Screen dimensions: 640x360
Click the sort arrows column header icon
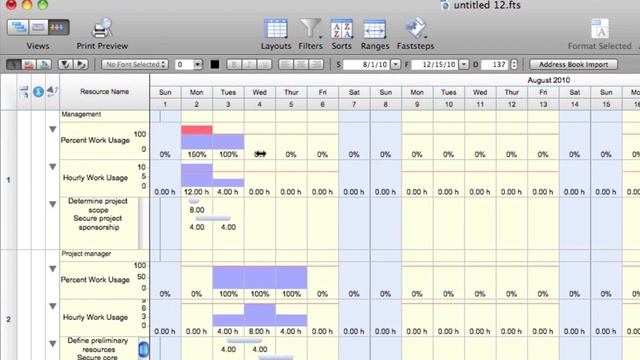click(x=52, y=91)
